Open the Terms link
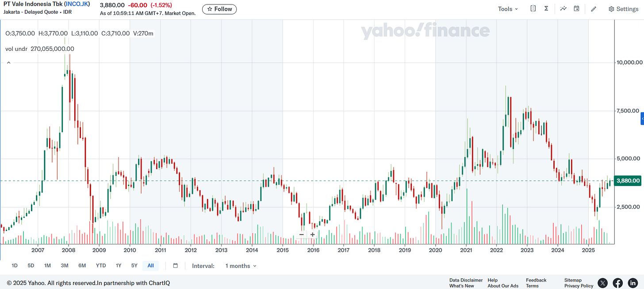Screen dimensions: 644x289 tap(532, 286)
